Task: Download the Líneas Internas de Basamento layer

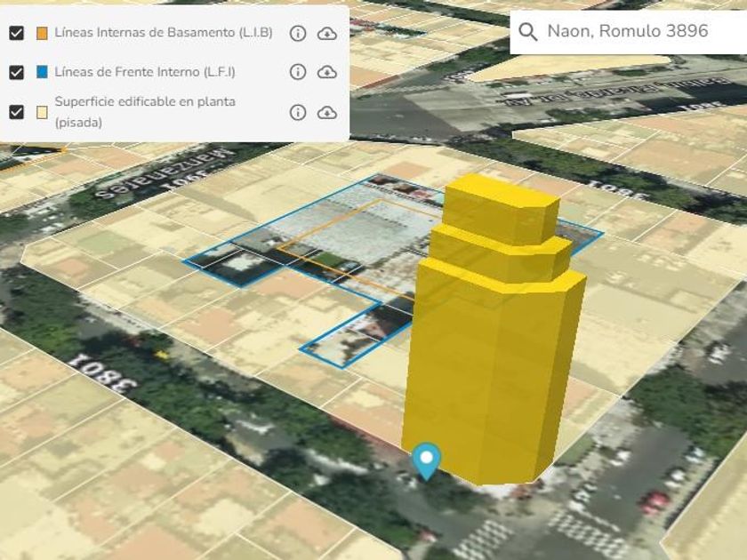Action: (327, 33)
